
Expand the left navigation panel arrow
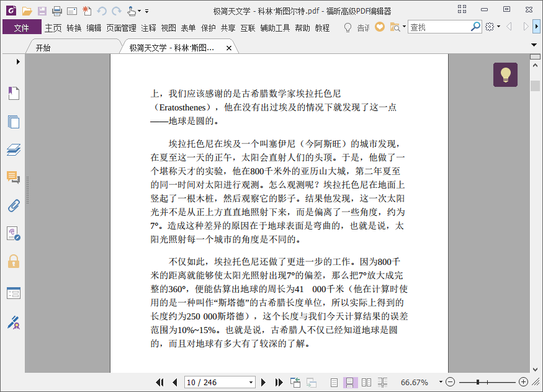[18, 61]
